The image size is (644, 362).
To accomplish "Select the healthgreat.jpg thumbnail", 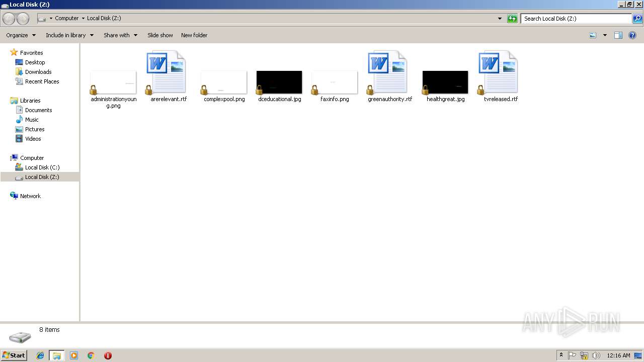I will tap(445, 82).
